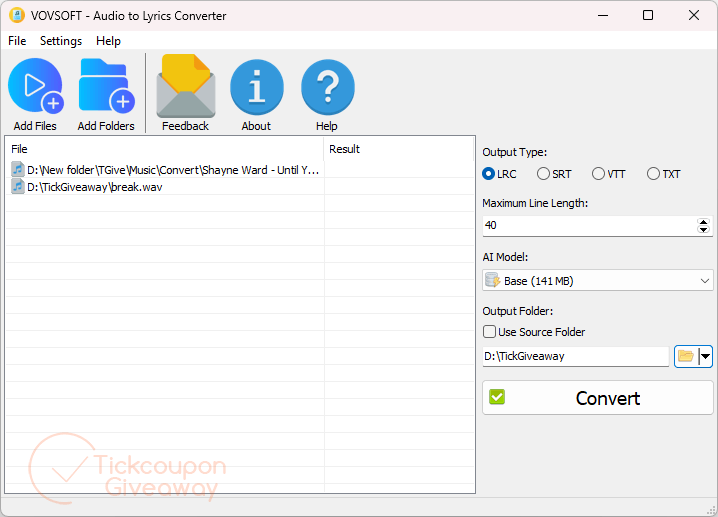Expand the output folder browse dropdown arrow
718x517 pixels.
[706, 356]
